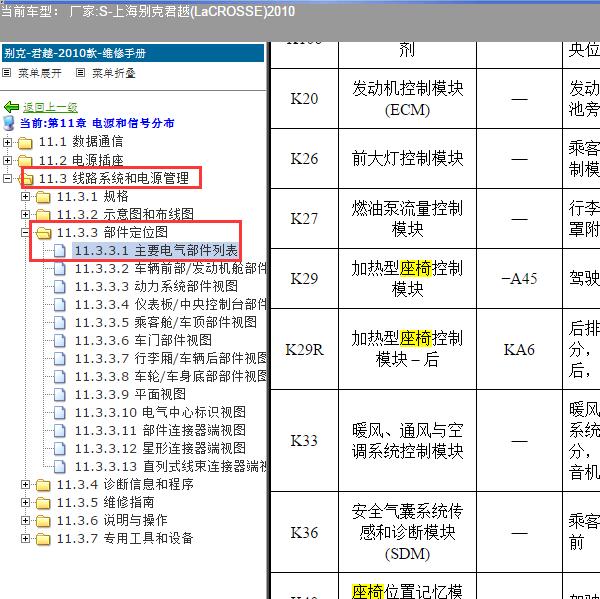Screen dimensions: 600x599
Task: Click the K20 code cell
Action: coord(304,99)
